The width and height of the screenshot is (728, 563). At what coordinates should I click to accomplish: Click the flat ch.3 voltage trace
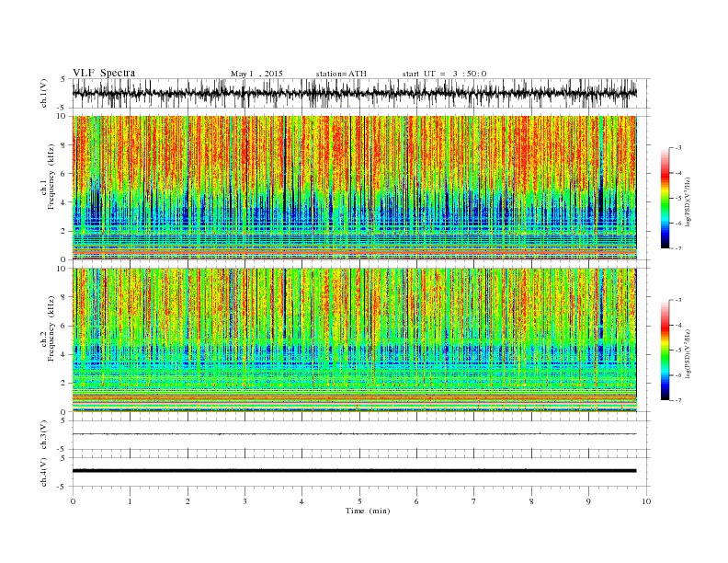(x=354, y=434)
